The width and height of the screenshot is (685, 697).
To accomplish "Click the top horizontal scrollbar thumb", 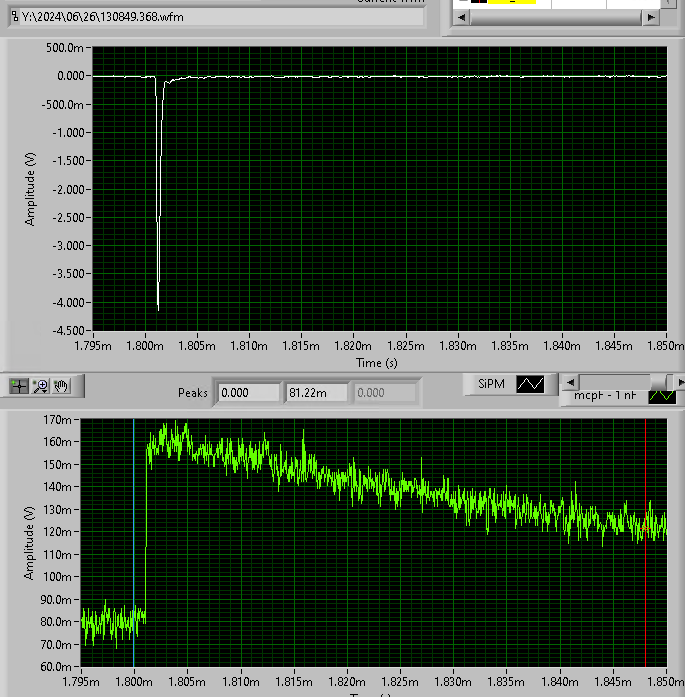I will 556,17.
